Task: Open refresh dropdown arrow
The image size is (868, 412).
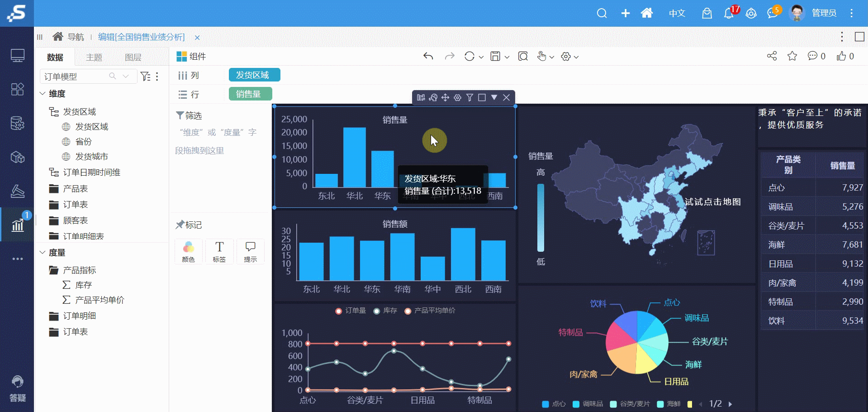Action: click(481, 57)
